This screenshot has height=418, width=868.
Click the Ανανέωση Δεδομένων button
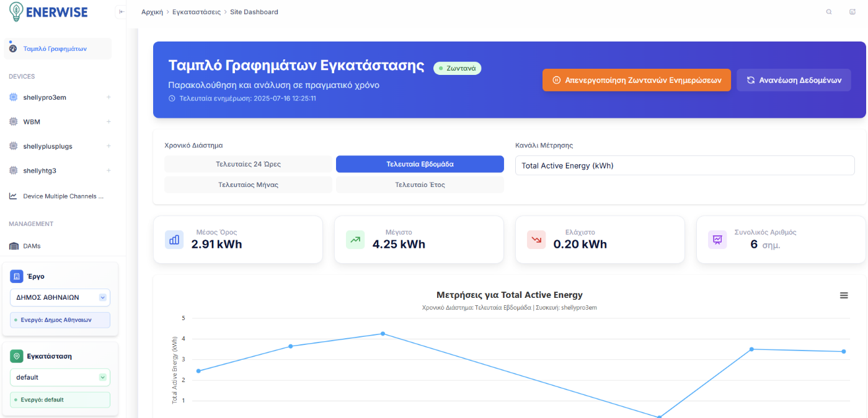794,80
